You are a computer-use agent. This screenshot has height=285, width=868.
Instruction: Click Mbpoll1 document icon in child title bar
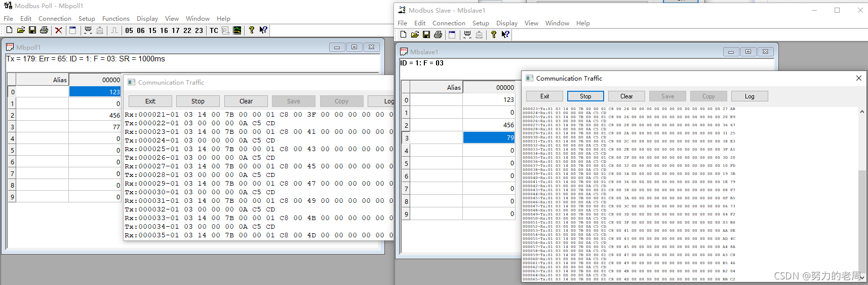(x=10, y=47)
